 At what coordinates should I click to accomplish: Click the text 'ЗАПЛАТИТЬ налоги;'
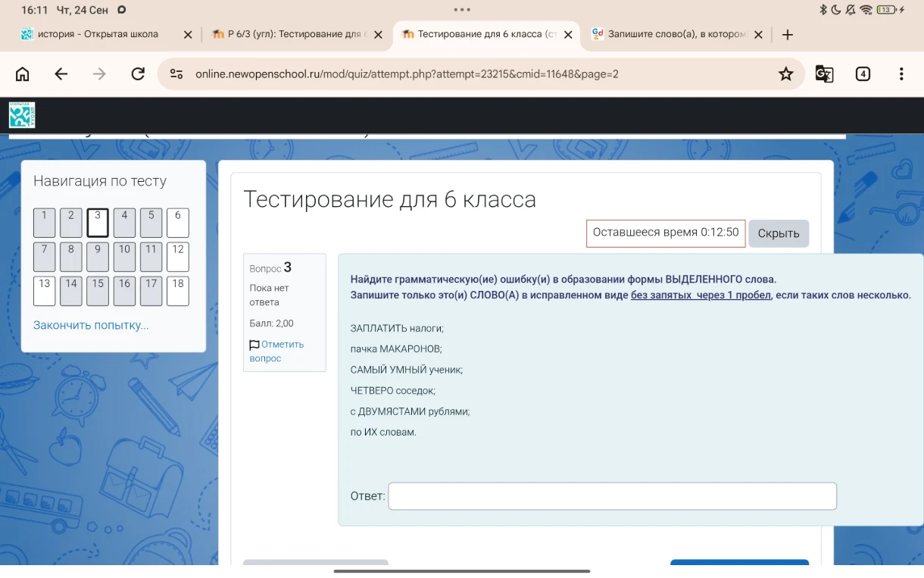click(x=397, y=329)
